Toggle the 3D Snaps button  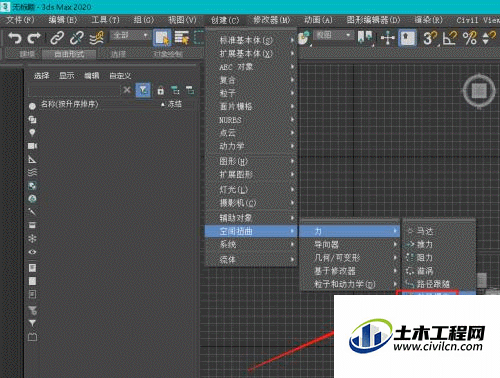pos(430,38)
